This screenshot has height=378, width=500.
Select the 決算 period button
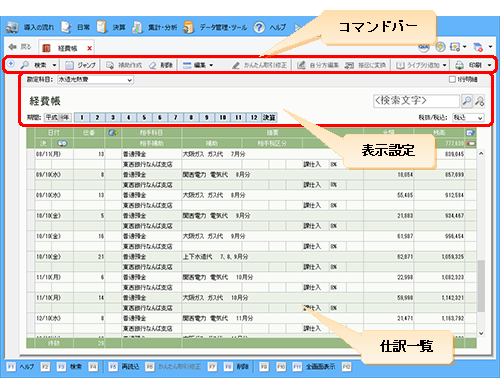pyautogui.click(x=269, y=117)
